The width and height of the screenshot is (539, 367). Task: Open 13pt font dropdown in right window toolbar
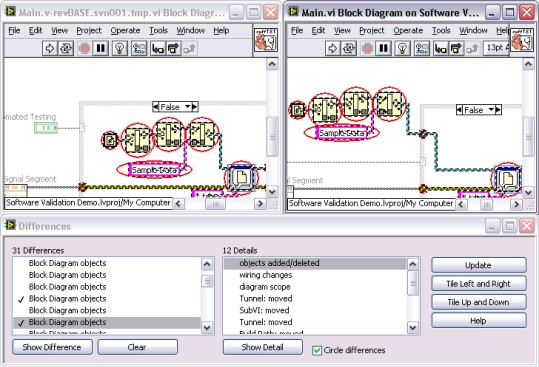(496, 48)
